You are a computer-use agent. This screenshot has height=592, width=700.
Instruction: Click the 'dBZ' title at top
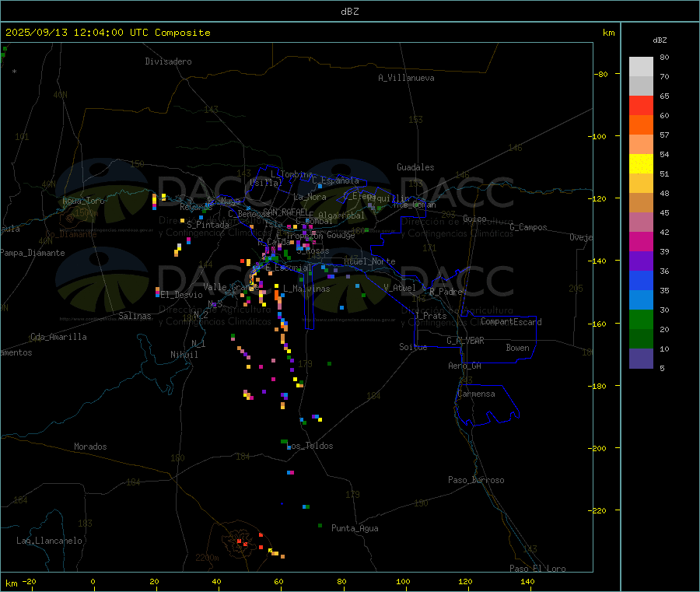(349, 12)
